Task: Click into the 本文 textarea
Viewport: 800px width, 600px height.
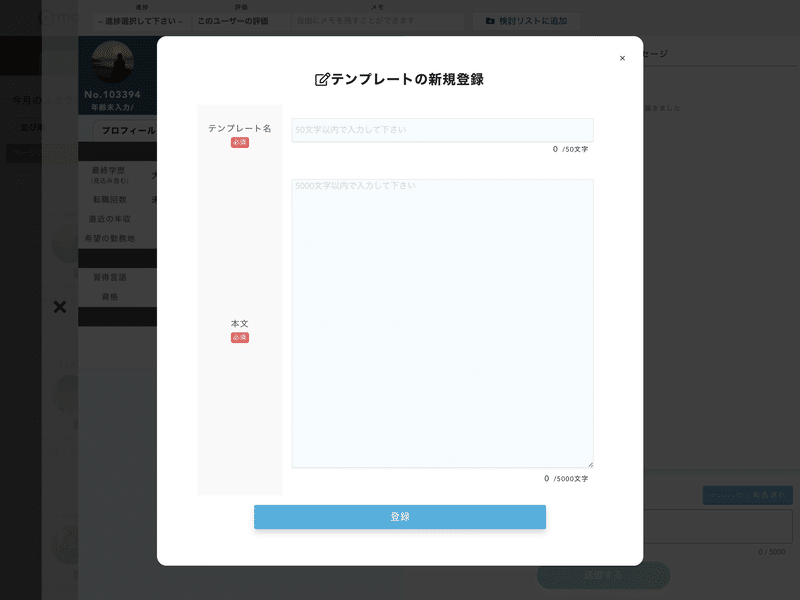Action: pos(442,323)
